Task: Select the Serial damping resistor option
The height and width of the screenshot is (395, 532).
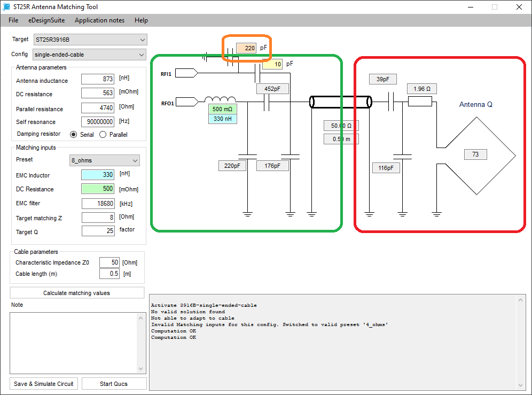Action: (74, 135)
